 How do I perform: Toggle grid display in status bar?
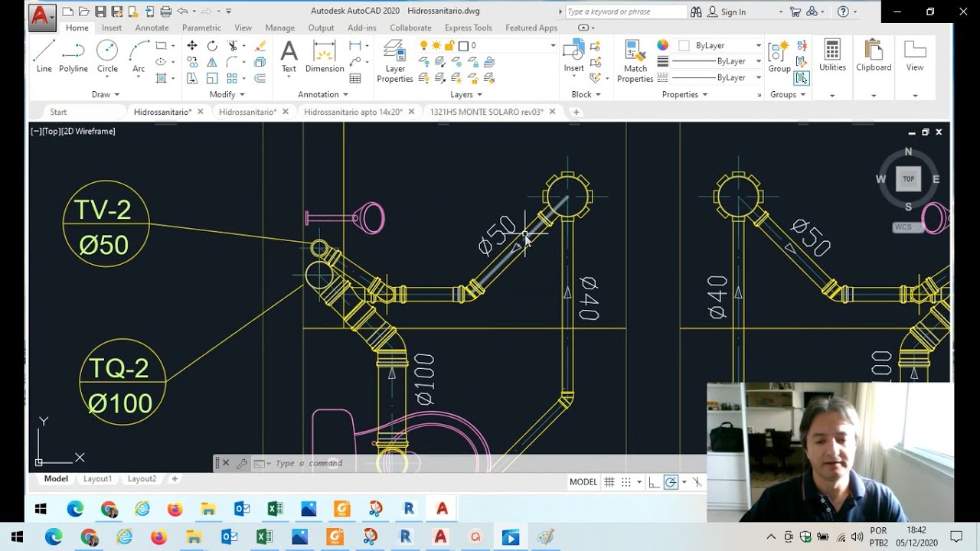click(x=609, y=482)
